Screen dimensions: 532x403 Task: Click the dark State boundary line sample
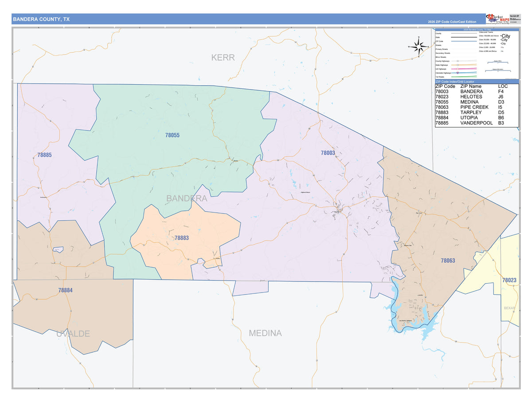click(464, 37)
